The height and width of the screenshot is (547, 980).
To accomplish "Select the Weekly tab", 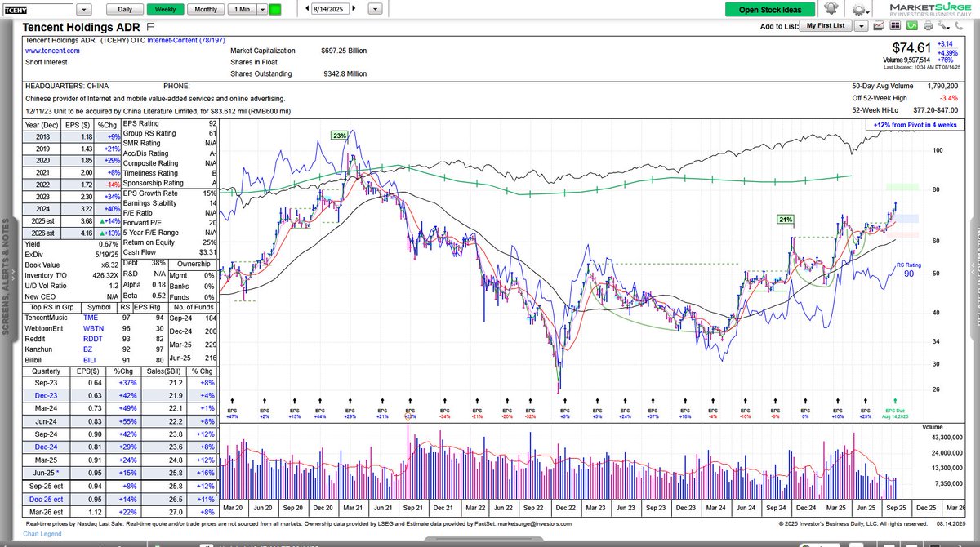I will tap(164, 9).
